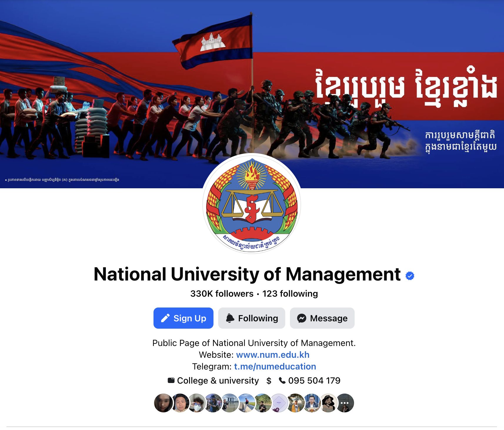The width and height of the screenshot is (504, 430).
Task: Click the College & university category icon
Action: coord(171,380)
